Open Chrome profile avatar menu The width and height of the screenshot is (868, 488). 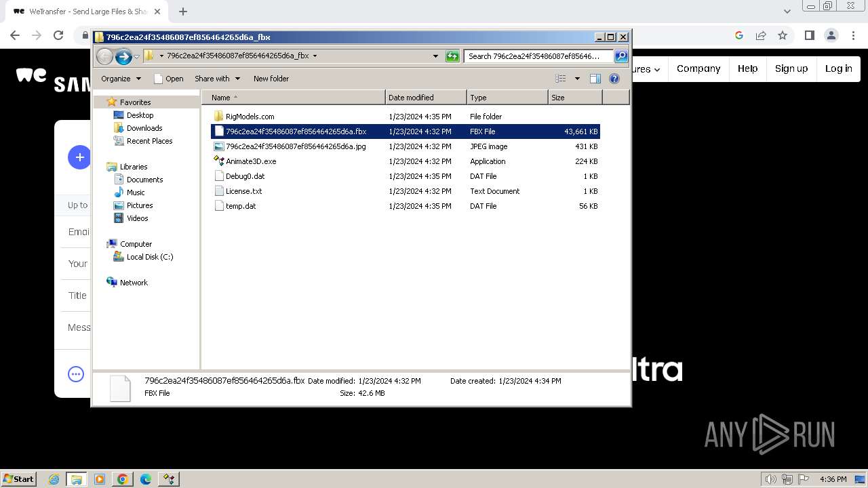[831, 36]
